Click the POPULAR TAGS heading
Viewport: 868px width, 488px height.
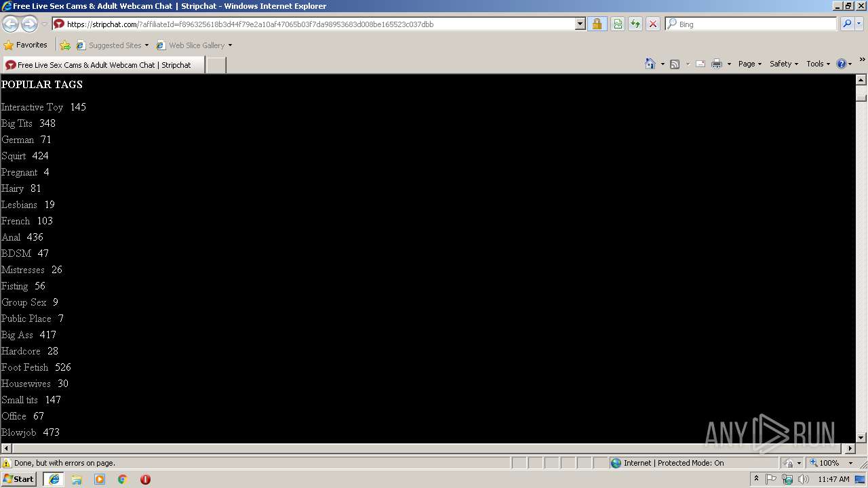(42, 85)
